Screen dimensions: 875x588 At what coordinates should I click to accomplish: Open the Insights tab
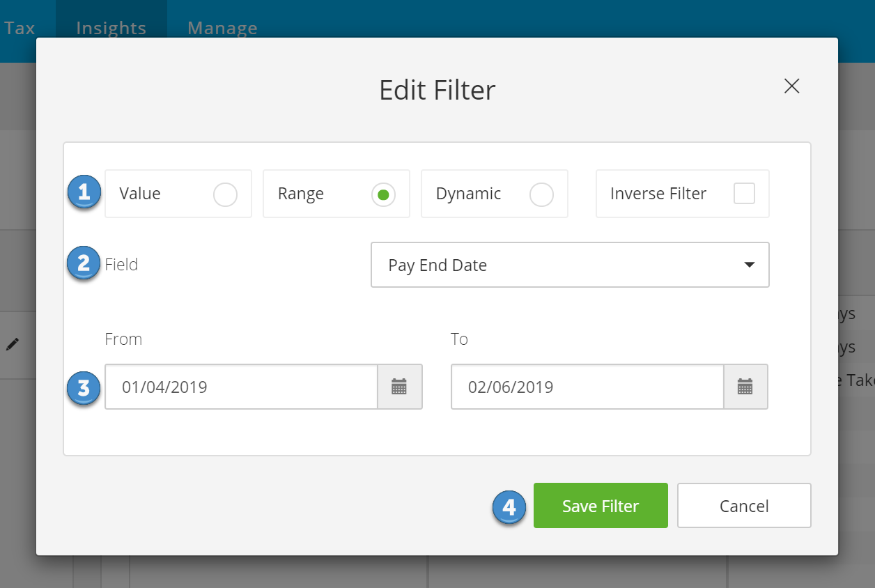(111, 28)
